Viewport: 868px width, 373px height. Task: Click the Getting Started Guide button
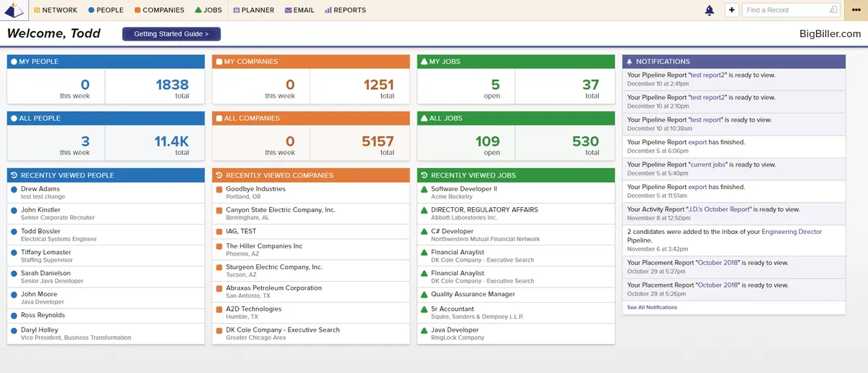tap(171, 34)
